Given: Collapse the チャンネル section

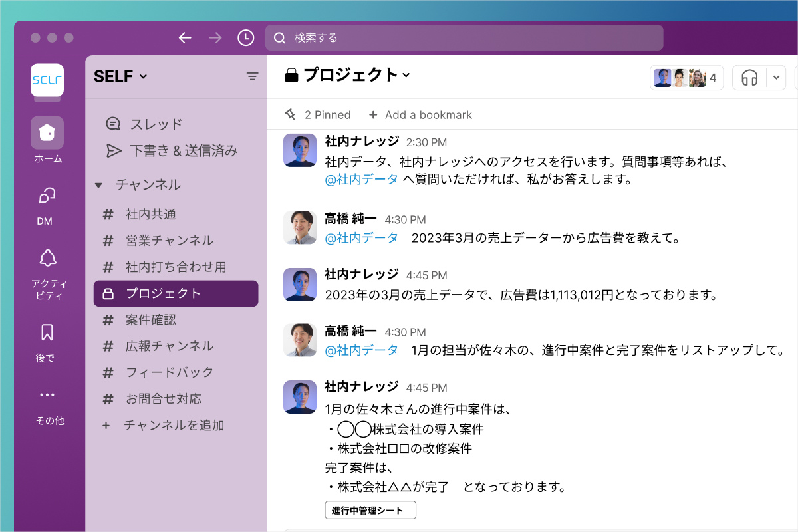Looking at the screenshot, I should pos(98,185).
